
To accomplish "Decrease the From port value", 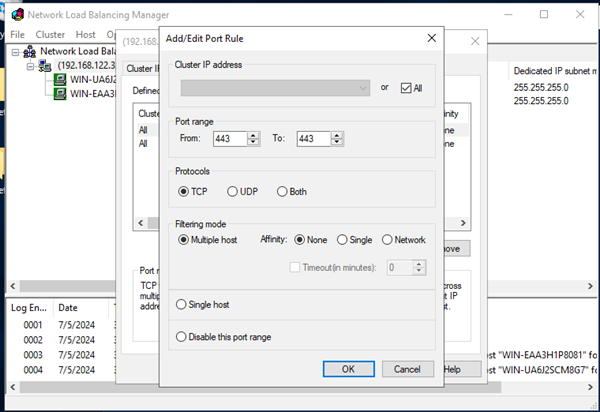I will click(x=253, y=142).
